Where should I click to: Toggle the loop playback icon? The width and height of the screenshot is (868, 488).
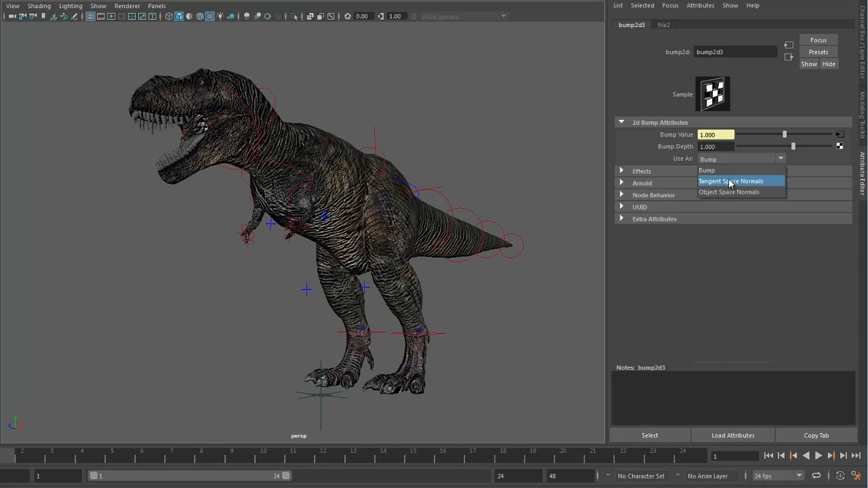click(816, 476)
